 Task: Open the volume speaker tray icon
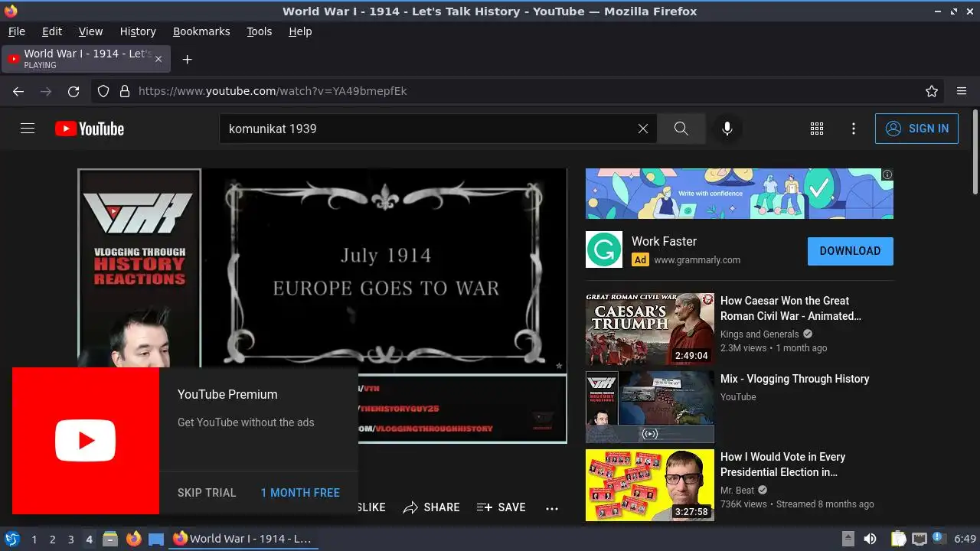(870, 539)
